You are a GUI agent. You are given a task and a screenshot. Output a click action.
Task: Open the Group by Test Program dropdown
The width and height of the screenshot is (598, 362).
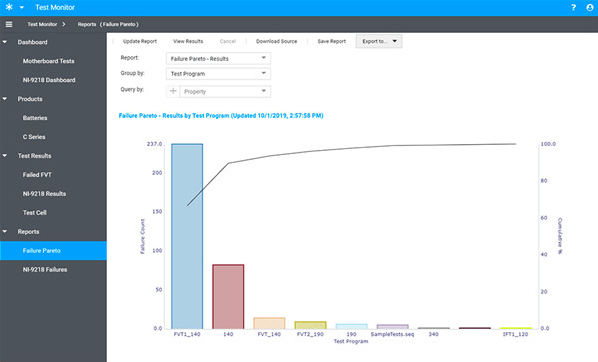tap(218, 74)
